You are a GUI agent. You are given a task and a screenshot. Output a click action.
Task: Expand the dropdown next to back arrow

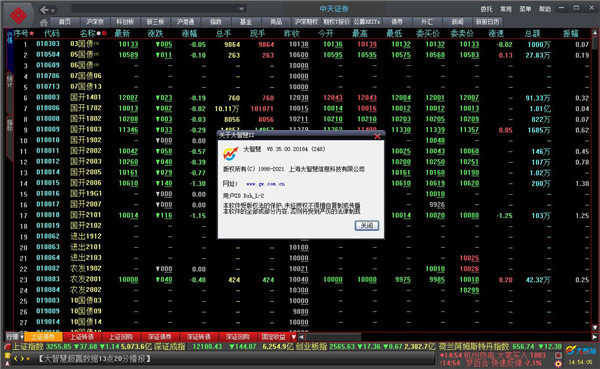pos(53,10)
